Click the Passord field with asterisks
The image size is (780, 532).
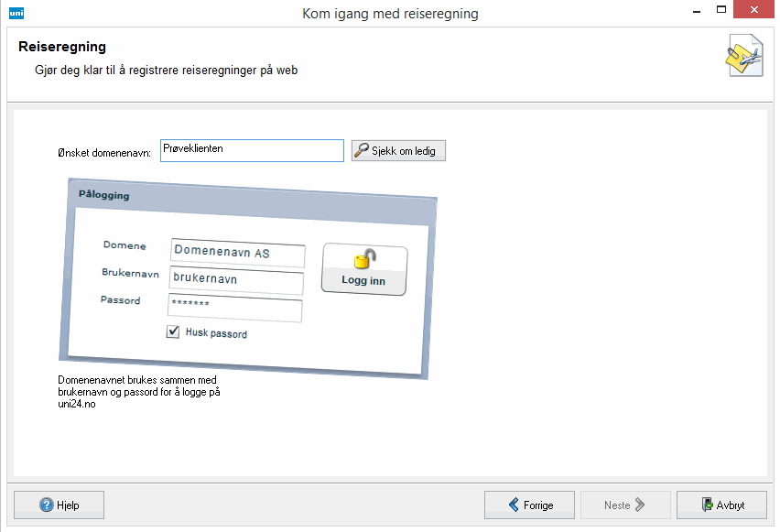pyautogui.click(x=234, y=309)
